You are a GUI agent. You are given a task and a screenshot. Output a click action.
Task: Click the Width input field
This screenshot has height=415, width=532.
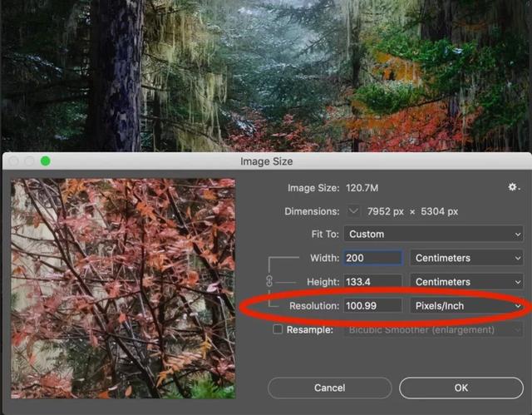click(x=373, y=258)
